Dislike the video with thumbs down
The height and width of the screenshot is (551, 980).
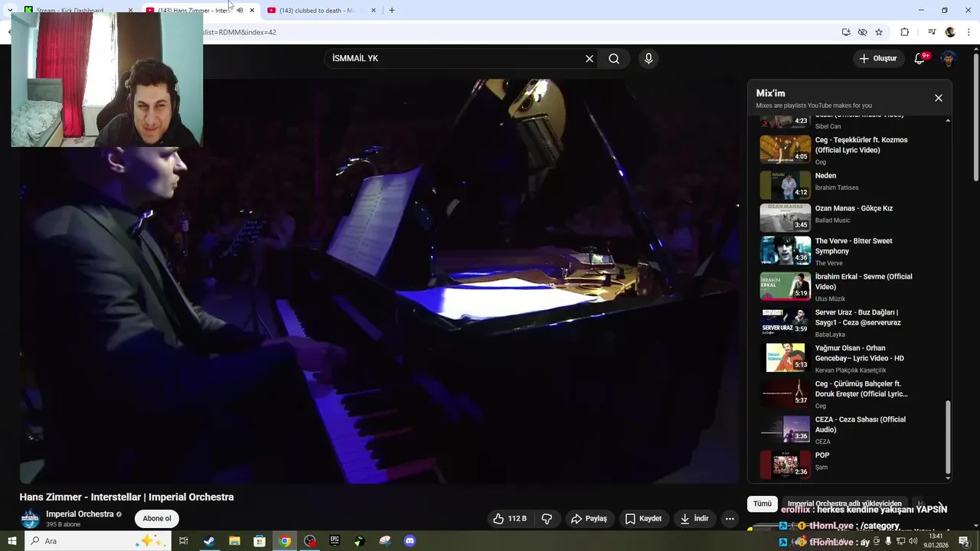pyautogui.click(x=547, y=519)
